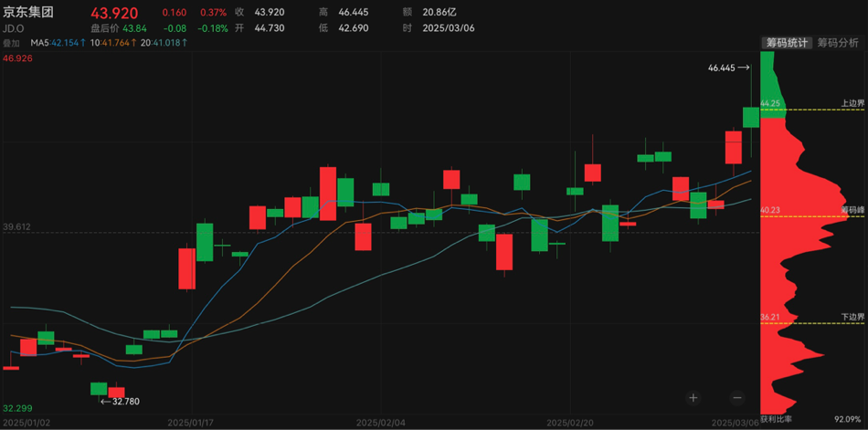Click the high price 46.445 in header
This screenshot has height=430, width=868.
point(354,12)
